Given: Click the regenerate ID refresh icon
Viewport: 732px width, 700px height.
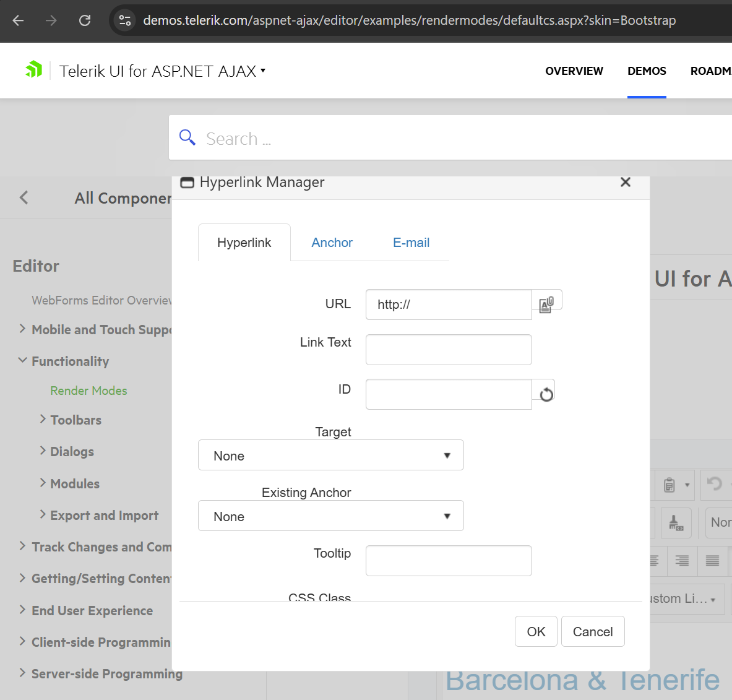Looking at the screenshot, I should (546, 394).
